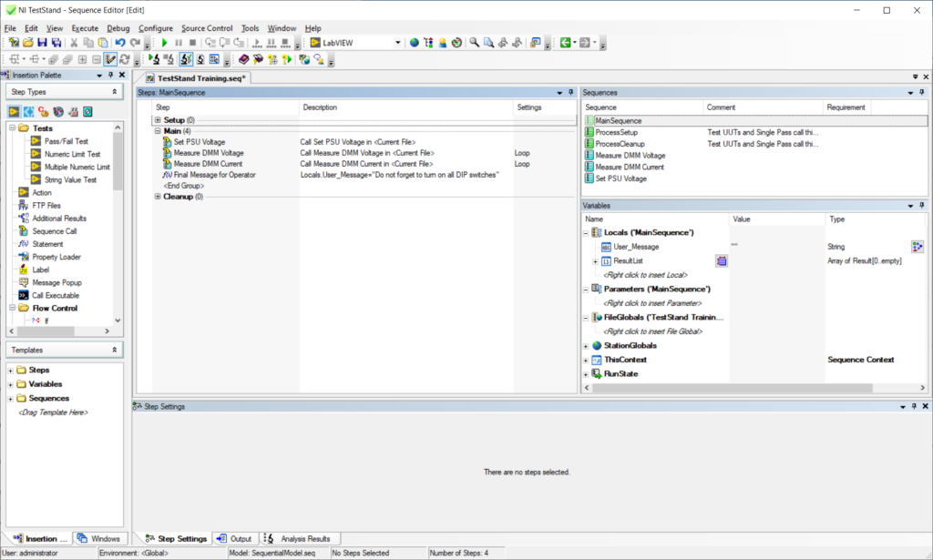
Task: Expand the Setup step group
Action: click(158, 120)
